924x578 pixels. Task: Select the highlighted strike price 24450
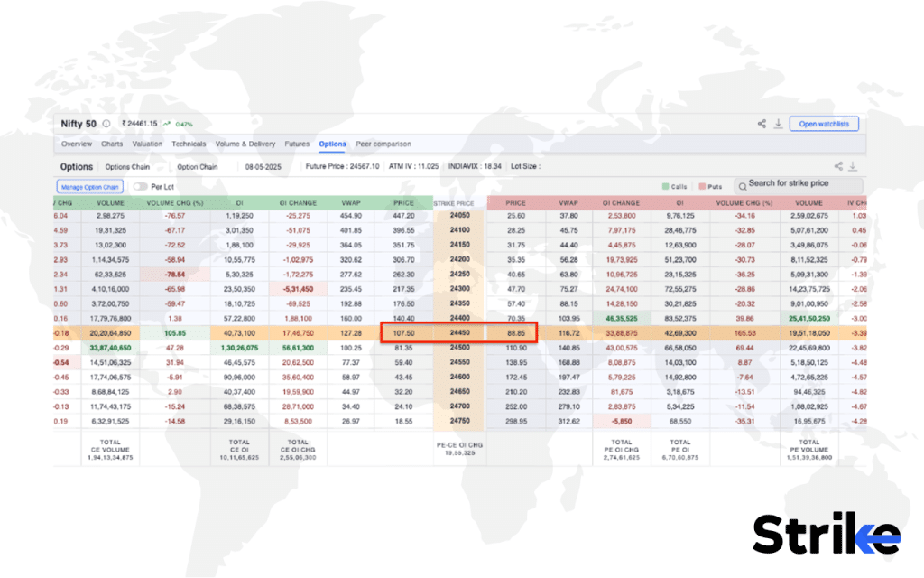(459, 332)
